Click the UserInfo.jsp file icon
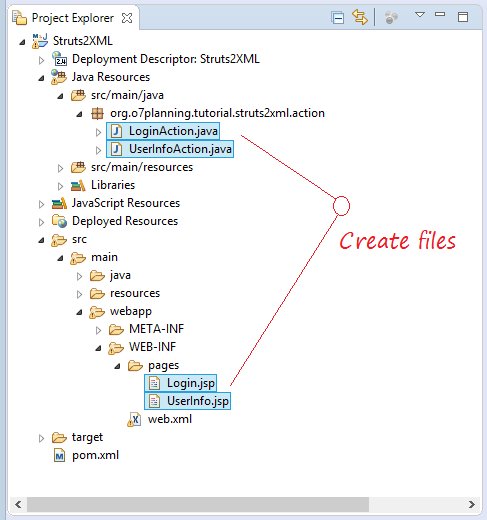 click(x=154, y=401)
